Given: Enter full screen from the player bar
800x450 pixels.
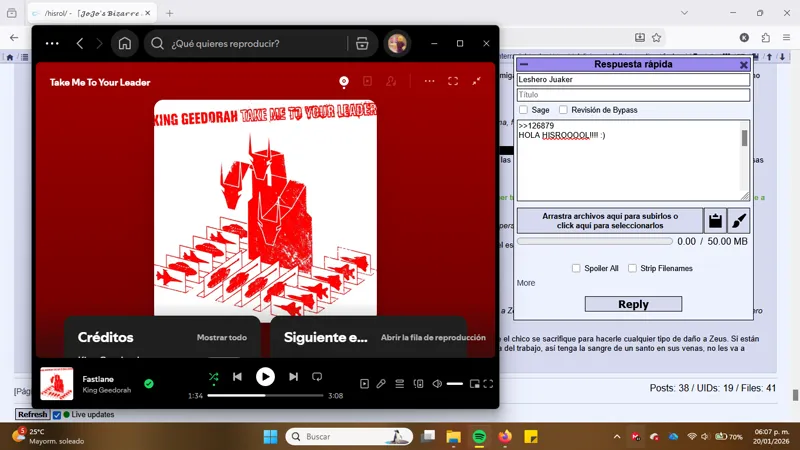Looking at the screenshot, I should [x=488, y=384].
